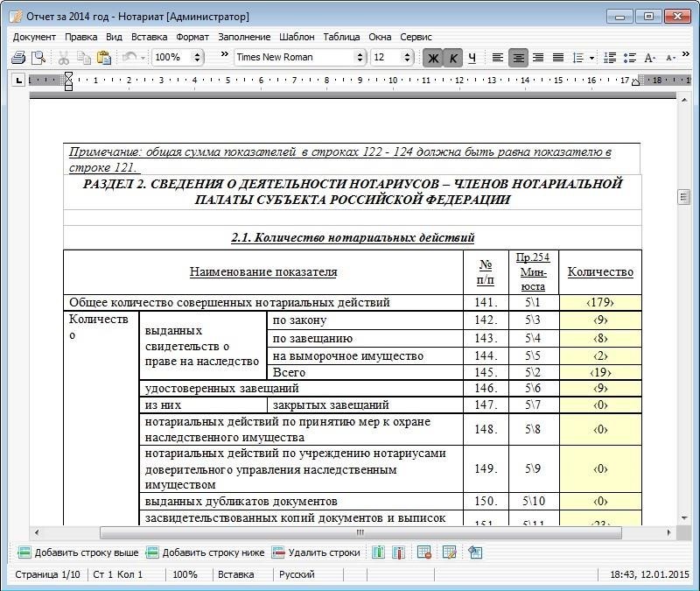Open the Окна menu
This screenshot has width=700, height=591.
click(x=380, y=37)
